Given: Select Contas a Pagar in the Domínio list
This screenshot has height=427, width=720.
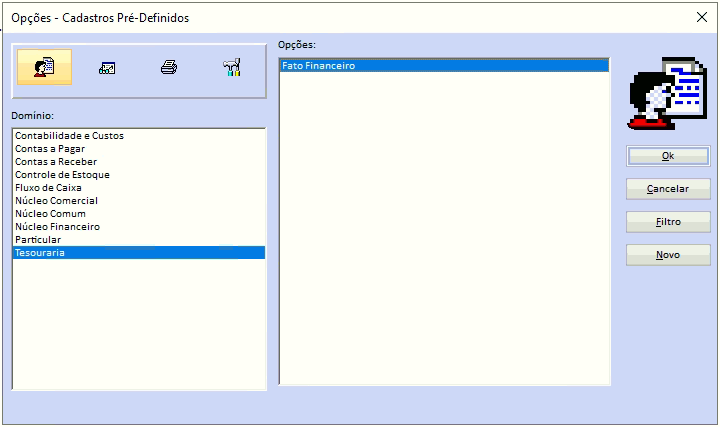Looking at the screenshot, I should click(139, 149).
